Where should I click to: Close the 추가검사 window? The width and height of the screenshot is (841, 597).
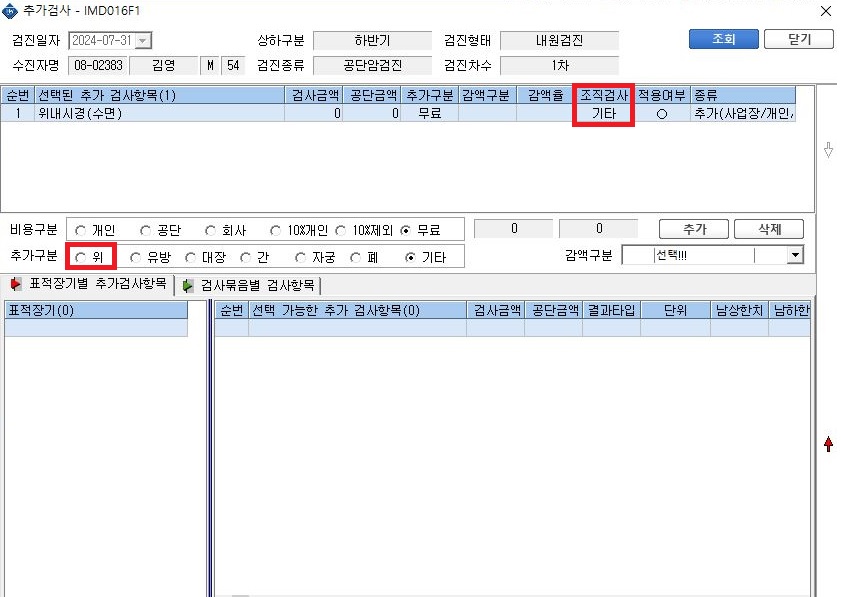(x=826, y=11)
